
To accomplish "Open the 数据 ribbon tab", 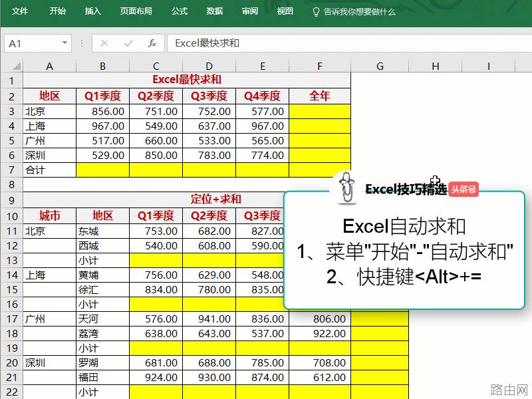I will [x=215, y=11].
